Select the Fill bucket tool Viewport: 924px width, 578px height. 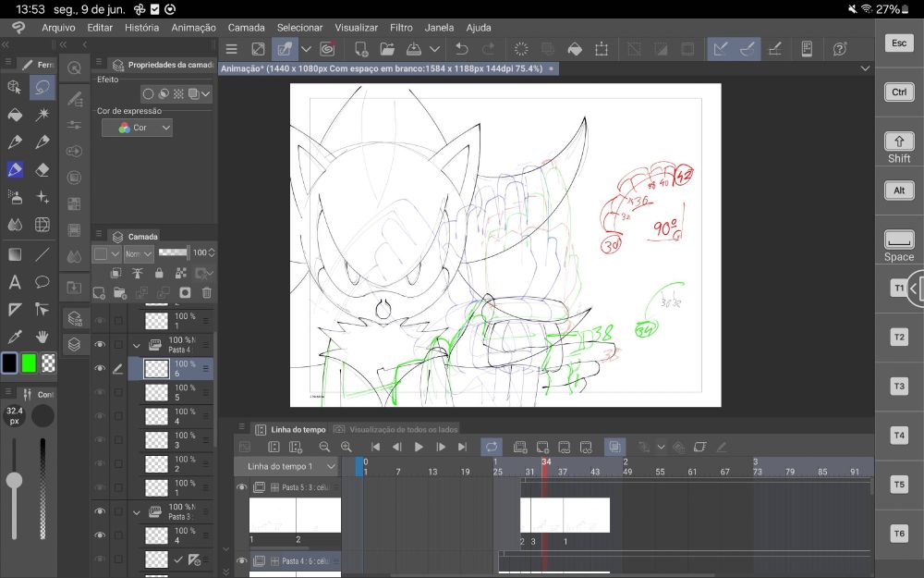[x=15, y=115]
